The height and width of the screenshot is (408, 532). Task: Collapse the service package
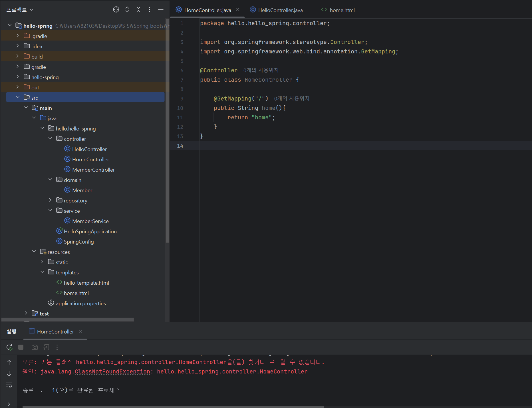(x=50, y=210)
